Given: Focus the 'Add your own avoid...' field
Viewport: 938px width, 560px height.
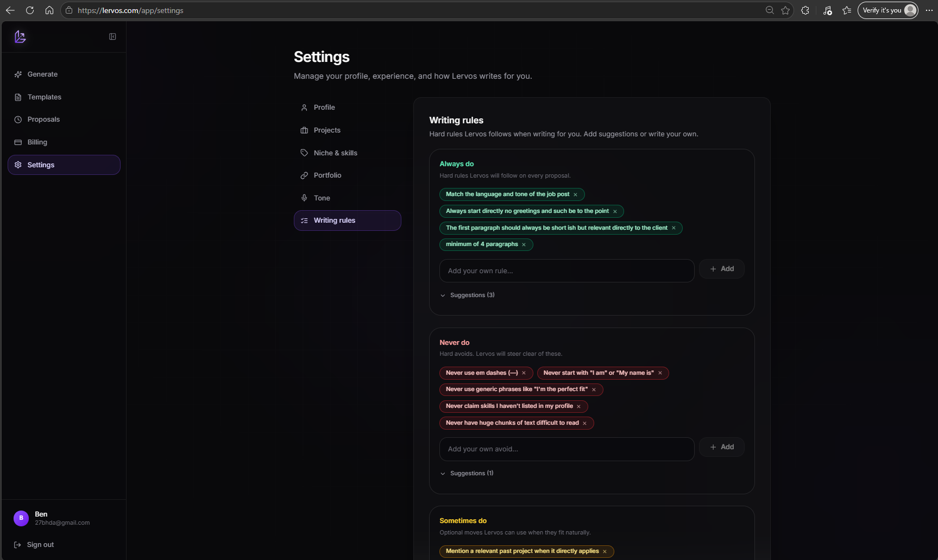Looking at the screenshot, I should [x=566, y=449].
